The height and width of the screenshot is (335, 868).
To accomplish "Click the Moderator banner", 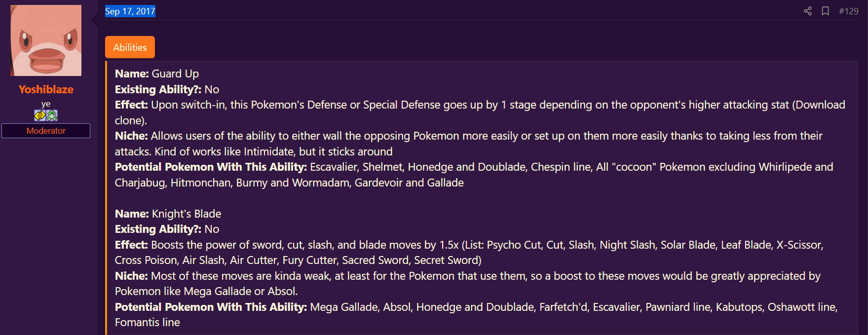I will pyautogui.click(x=46, y=131).
